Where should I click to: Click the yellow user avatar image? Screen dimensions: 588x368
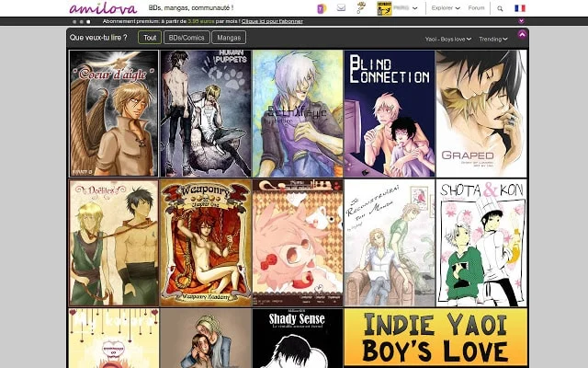[384, 8]
